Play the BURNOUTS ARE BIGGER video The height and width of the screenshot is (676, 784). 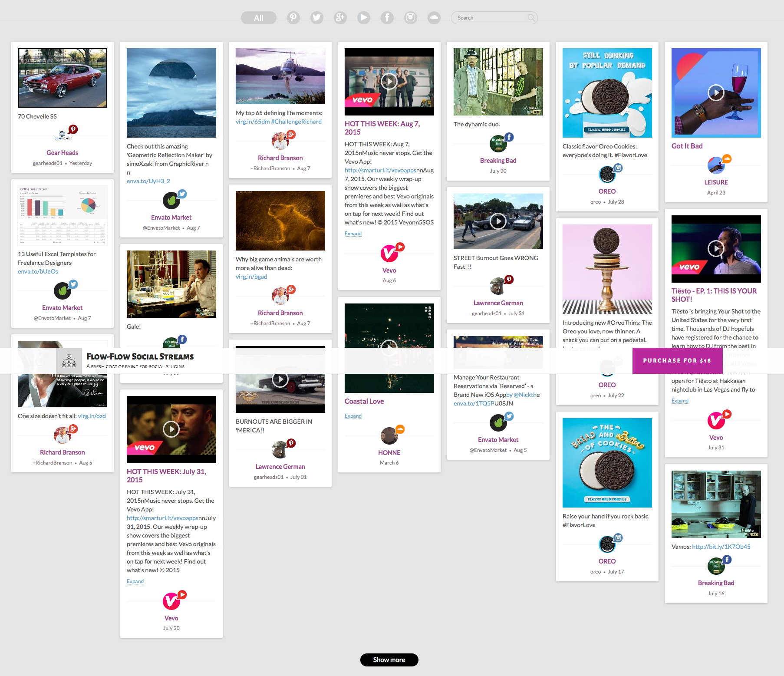(x=280, y=379)
